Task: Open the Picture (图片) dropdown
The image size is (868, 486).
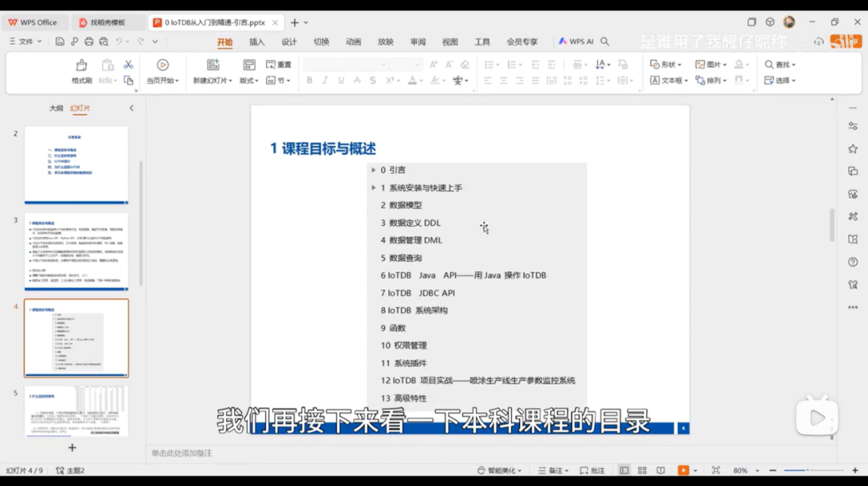Action: 710,65
